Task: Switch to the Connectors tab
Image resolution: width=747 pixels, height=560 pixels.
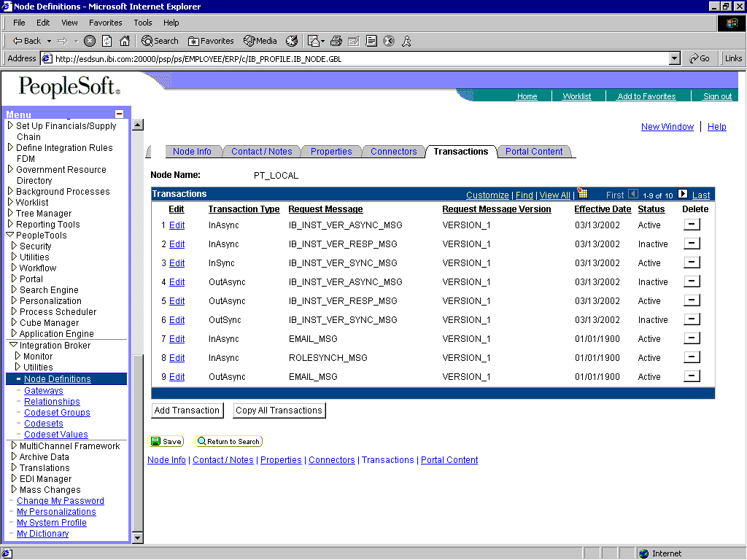Action: pyautogui.click(x=393, y=152)
